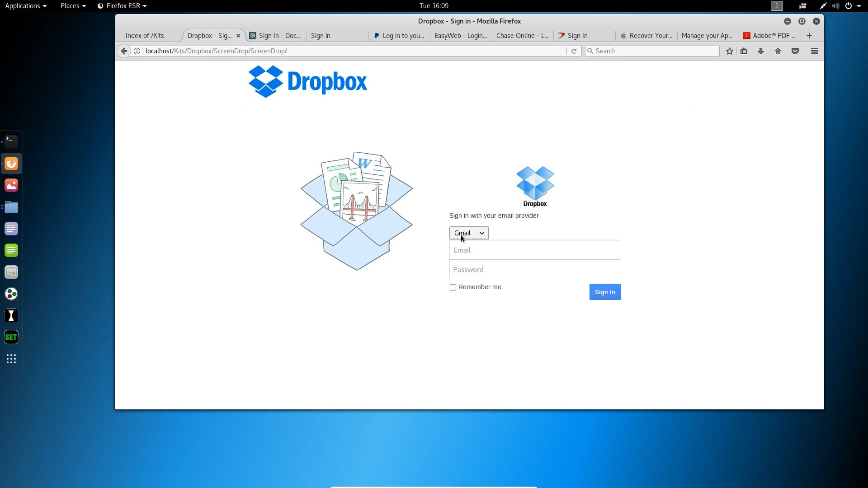This screenshot has width=868, height=488.
Task: Open the black lighthouse dock icon
Action: pyautogui.click(x=11, y=315)
